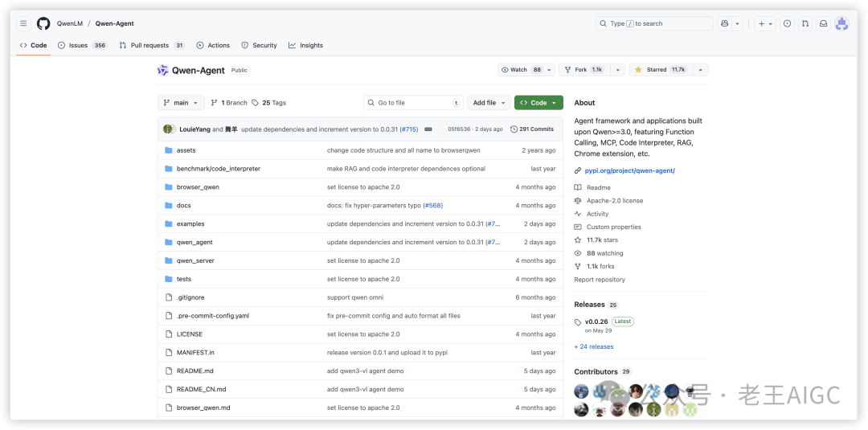The height and width of the screenshot is (430, 868).
Task: Open the browser_qwen folder
Action: (198, 187)
